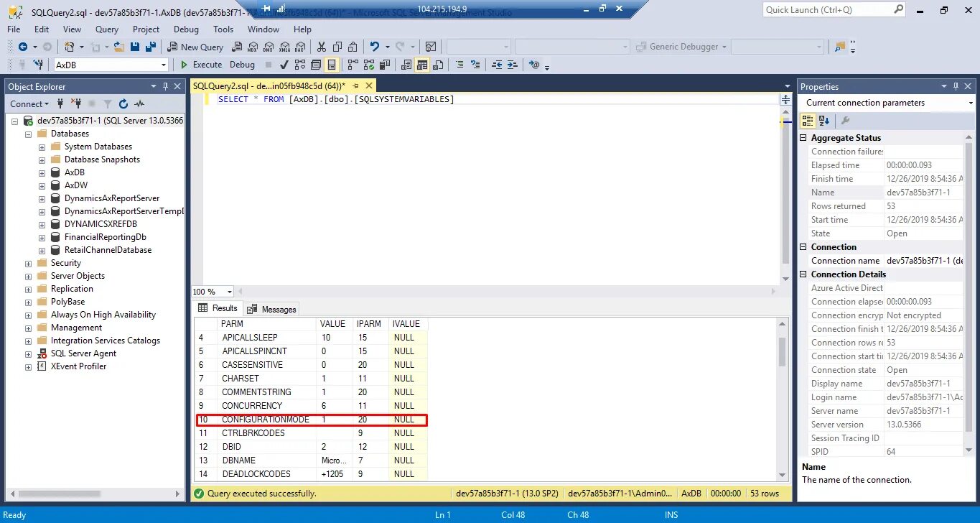Open an XMLA query from toolbar
This screenshot has height=523, width=980.
coord(284,47)
